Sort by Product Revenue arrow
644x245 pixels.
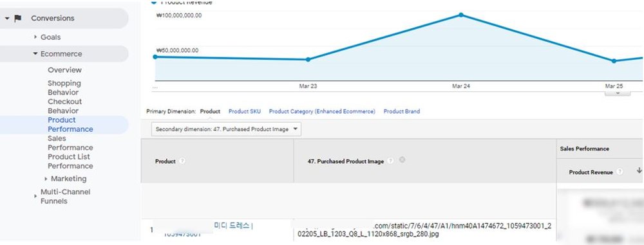point(639,170)
